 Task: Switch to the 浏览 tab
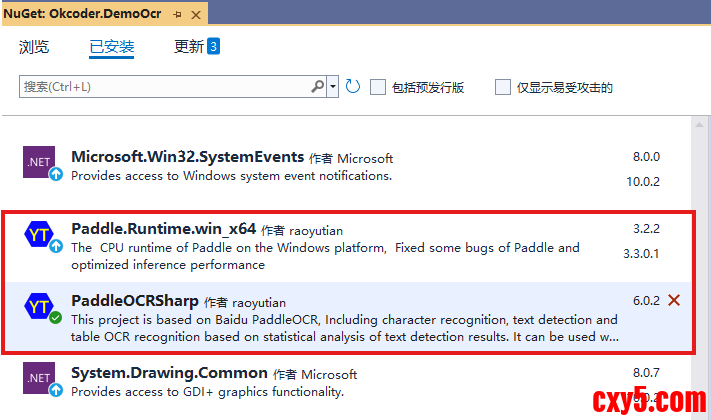(34, 47)
